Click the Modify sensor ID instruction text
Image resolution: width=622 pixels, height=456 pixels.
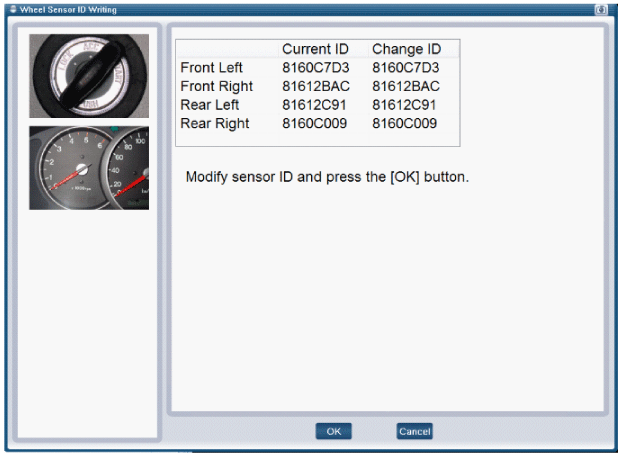coord(327,177)
